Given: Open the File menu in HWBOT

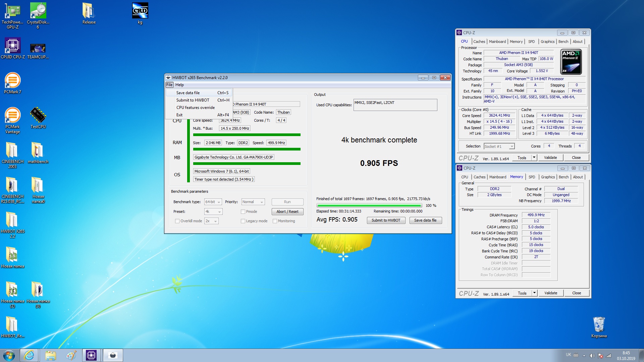Looking at the screenshot, I should pyautogui.click(x=169, y=85).
